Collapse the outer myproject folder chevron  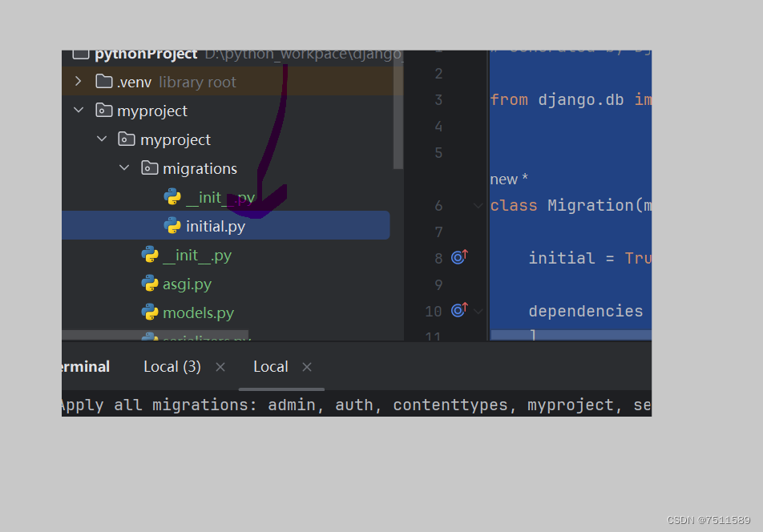pos(78,110)
